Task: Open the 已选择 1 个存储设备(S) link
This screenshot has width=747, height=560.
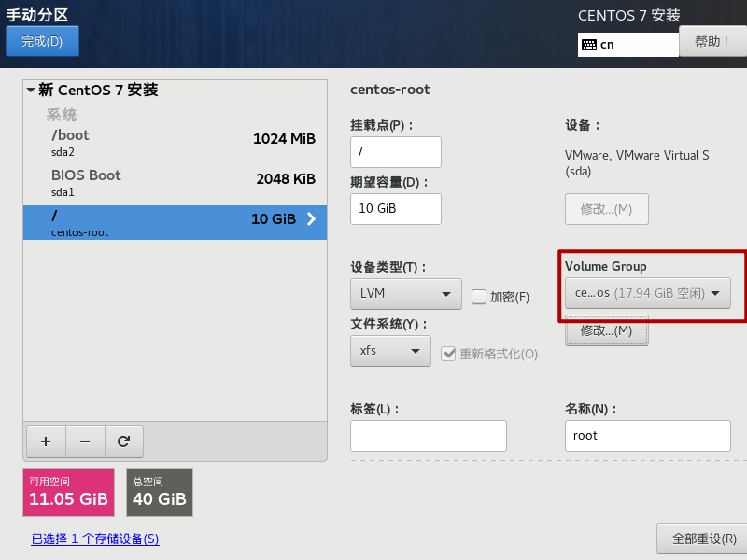Action: 95,539
